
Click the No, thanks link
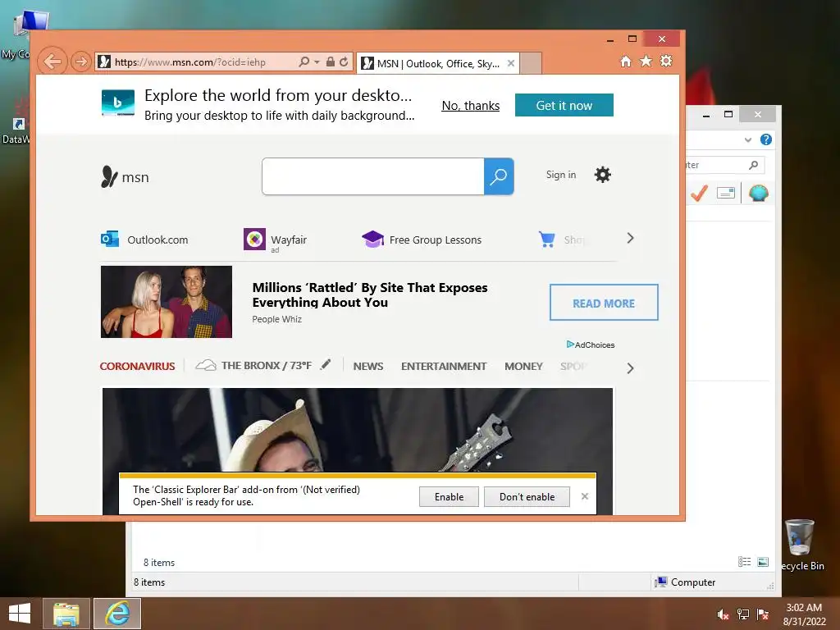coord(470,106)
